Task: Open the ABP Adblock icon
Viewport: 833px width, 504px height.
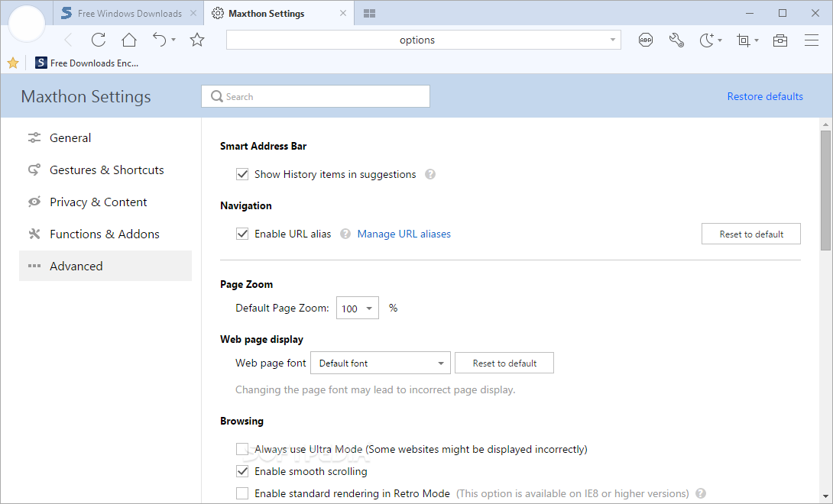Action: (646, 40)
